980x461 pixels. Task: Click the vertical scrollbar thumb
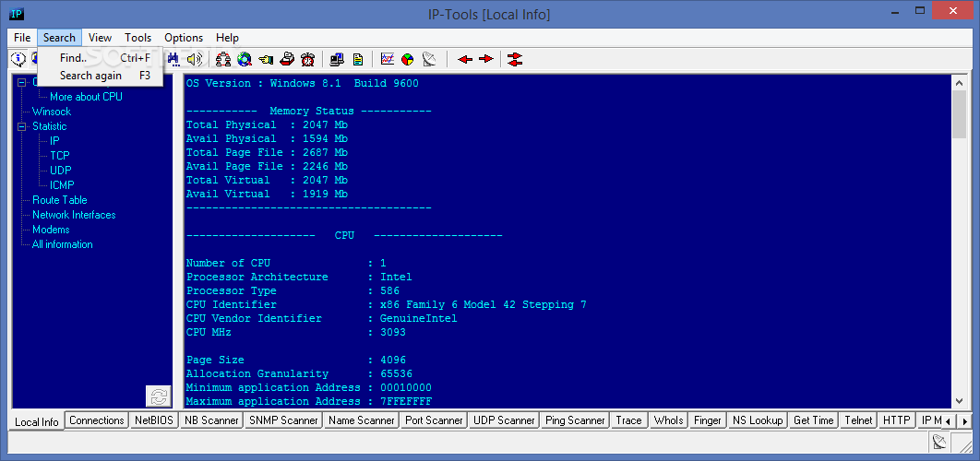click(959, 113)
